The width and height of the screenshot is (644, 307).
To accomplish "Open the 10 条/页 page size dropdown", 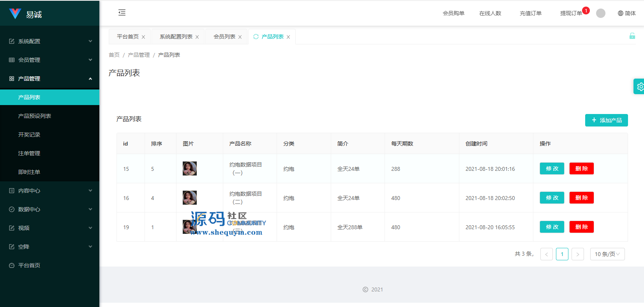I will point(607,254).
